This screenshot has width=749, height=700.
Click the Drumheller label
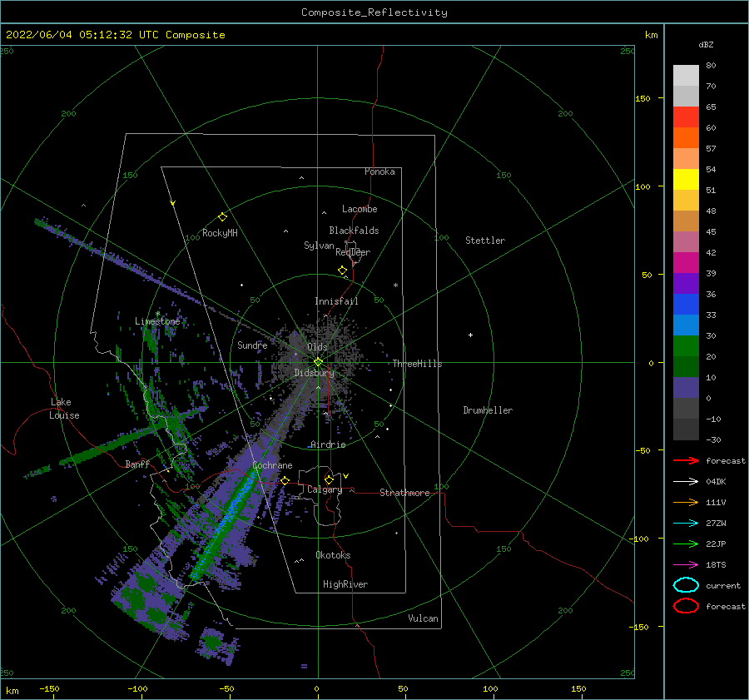point(488,410)
